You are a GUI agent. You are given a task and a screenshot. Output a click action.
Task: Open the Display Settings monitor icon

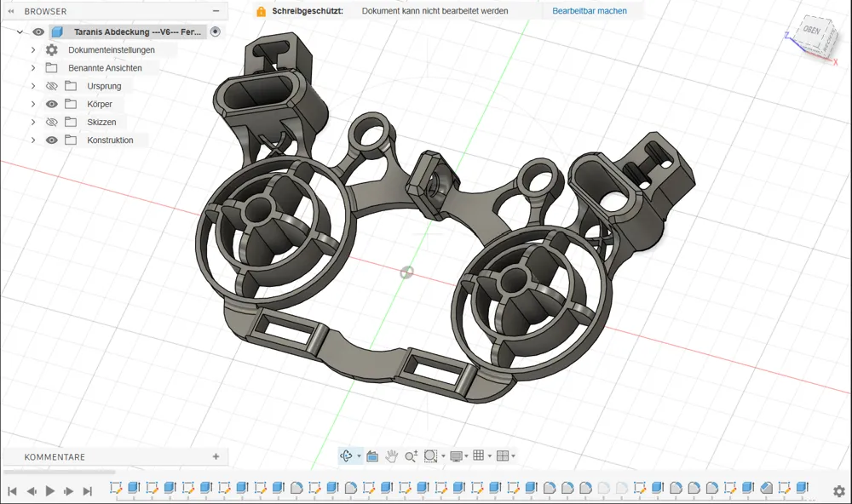[x=456, y=456]
